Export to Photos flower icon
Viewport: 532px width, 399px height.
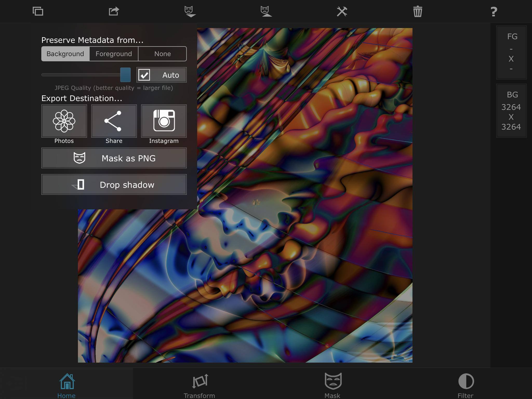point(64,121)
